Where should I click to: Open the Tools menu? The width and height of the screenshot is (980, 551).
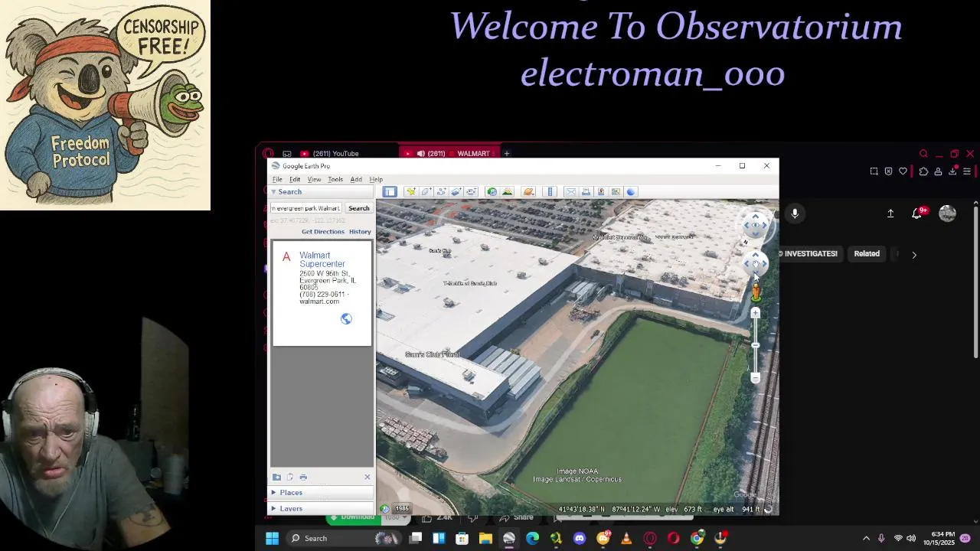(335, 179)
